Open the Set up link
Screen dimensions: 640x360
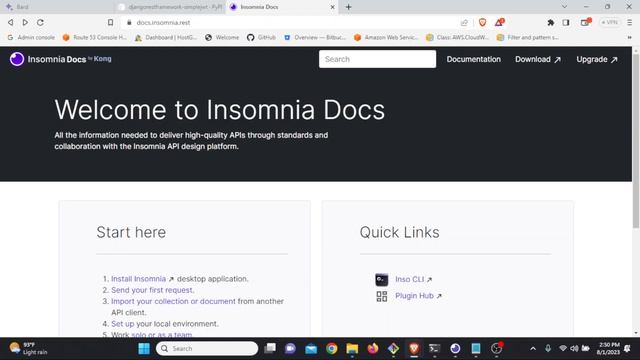122,324
